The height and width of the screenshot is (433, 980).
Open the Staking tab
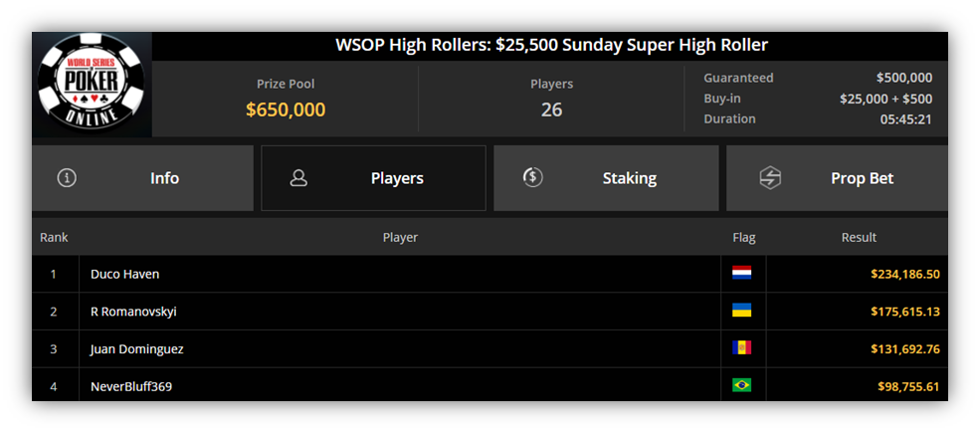pyautogui.click(x=606, y=178)
